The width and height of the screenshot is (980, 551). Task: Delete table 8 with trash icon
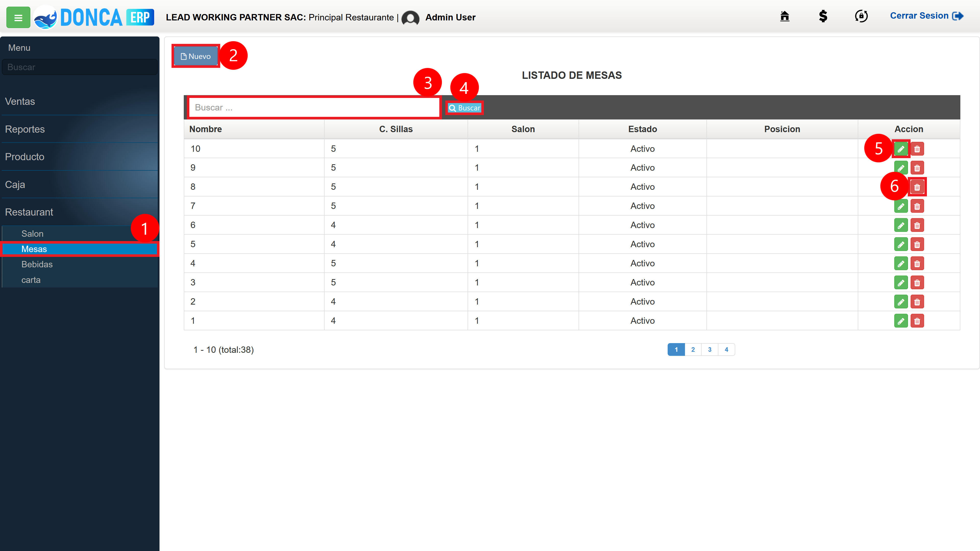coord(917,187)
